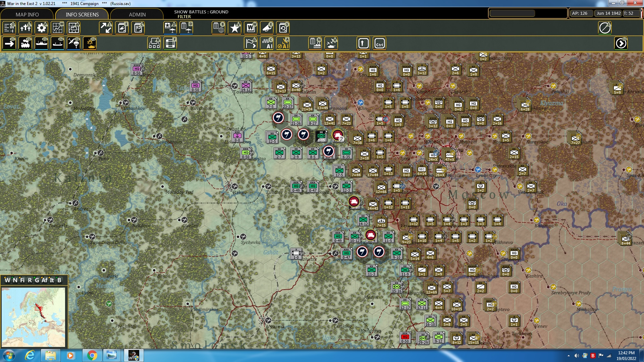The height and width of the screenshot is (362, 644).
Task: Toggle the It nation filter
Action: 52,280
